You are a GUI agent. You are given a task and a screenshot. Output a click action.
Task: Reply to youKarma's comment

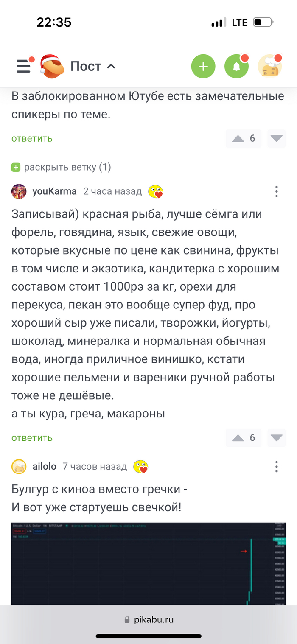[x=32, y=438]
